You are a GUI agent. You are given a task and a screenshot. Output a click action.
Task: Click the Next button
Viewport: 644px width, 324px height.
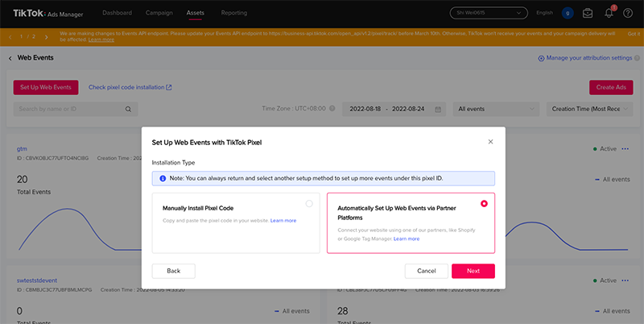tap(473, 271)
